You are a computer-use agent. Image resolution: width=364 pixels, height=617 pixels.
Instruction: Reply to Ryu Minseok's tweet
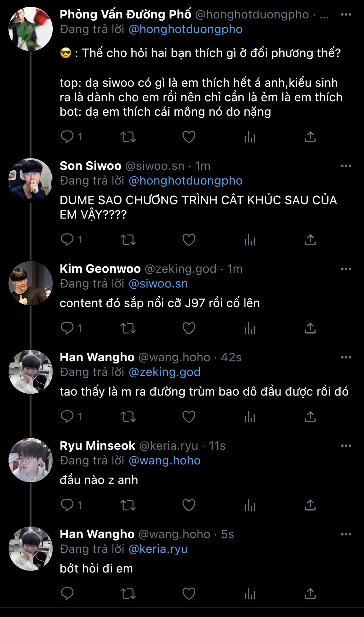pos(67,505)
